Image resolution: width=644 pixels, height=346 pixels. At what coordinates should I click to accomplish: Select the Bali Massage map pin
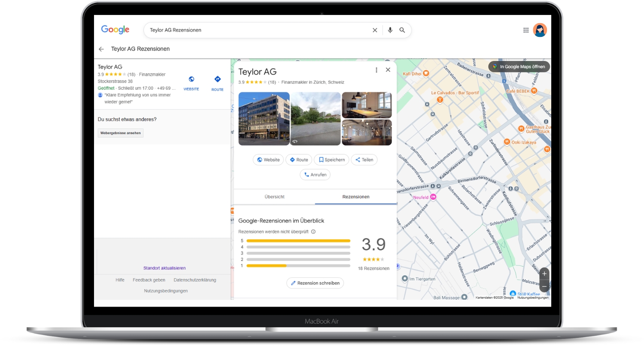[x=464, y=297]
